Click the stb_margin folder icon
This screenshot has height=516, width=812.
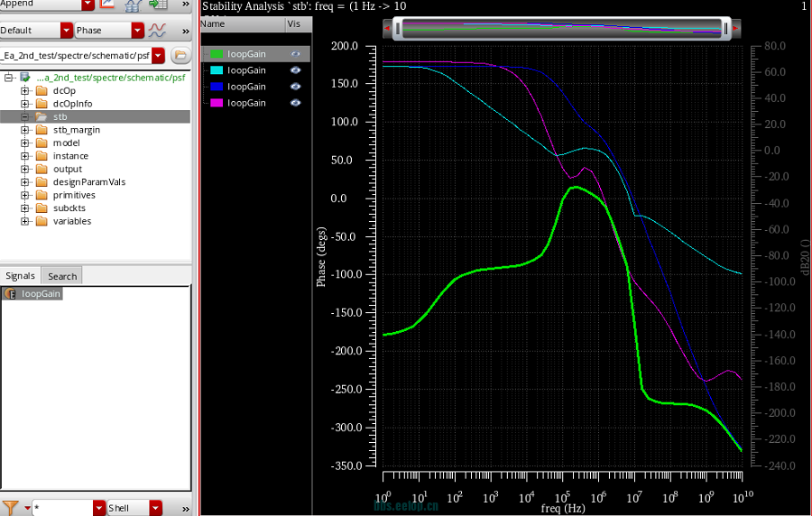click(x=42, y=130)
